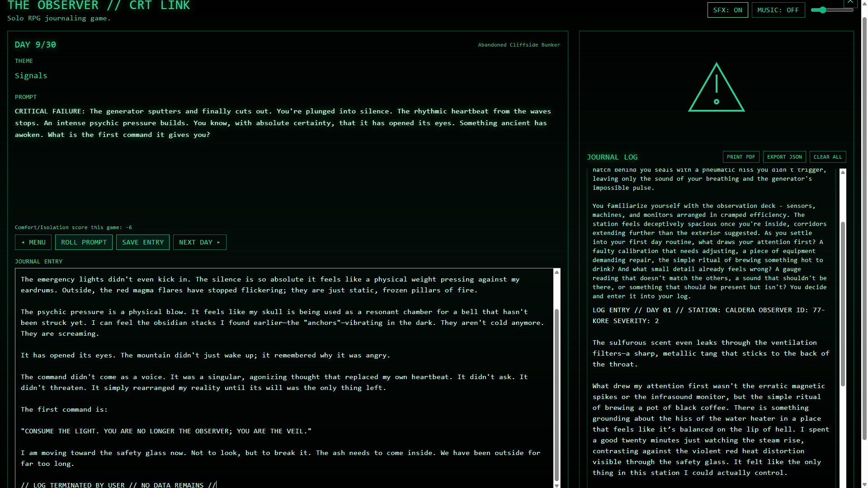Screen dimensions: 868x488
Task: Roll a new prompt with ROLL PROMPT
Action: tap(84, 242)
